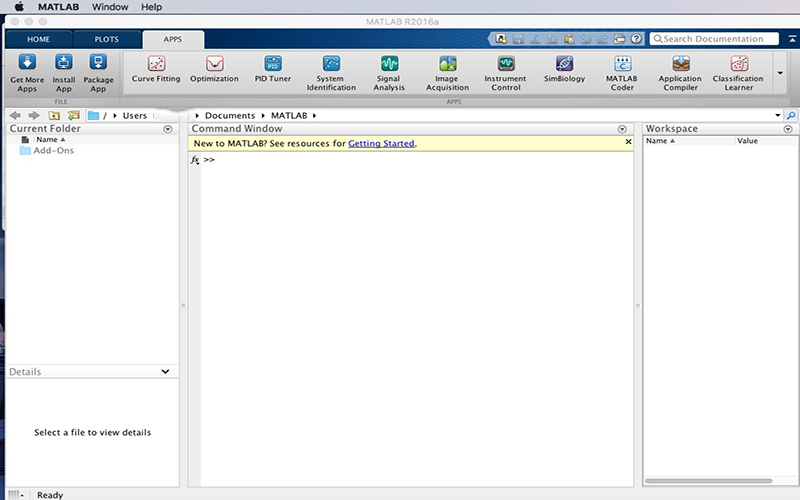Click the Redo arrow in quick access toolbar
Viewport: 800px width, 500px height.
(603, 39)
